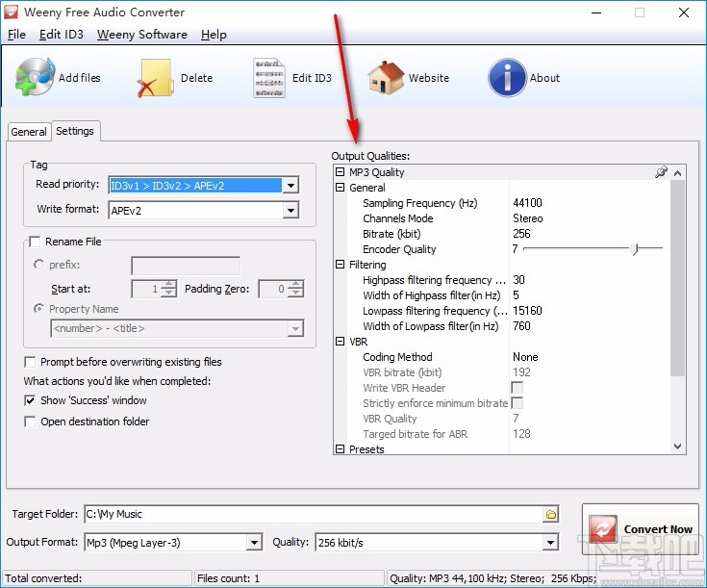Browse for target folder icon

[x=550, y=514]
